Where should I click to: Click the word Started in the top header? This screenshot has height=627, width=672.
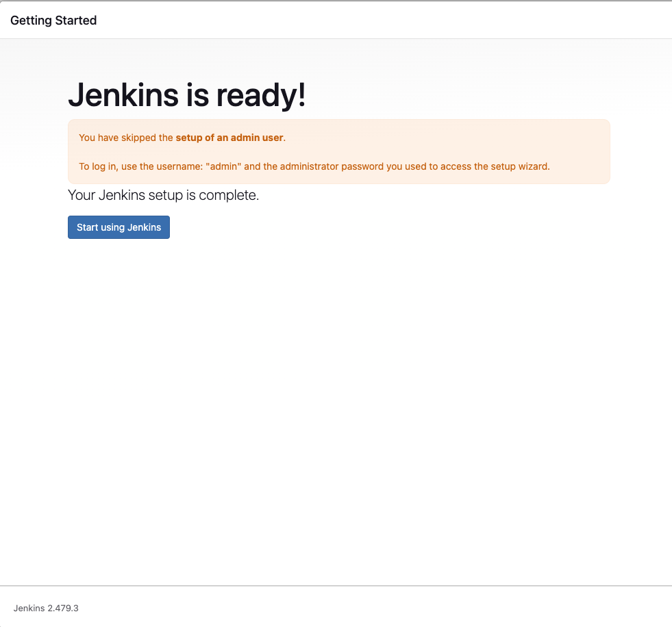click(76, 20)
